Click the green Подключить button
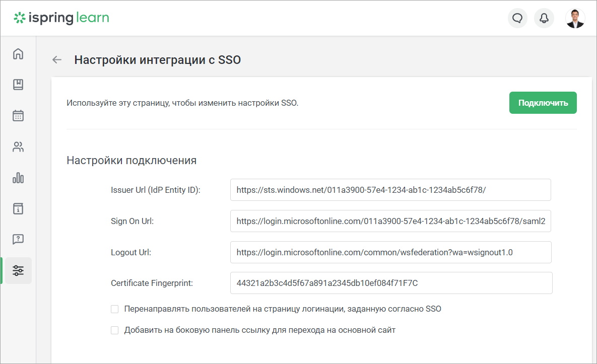 (x=543, y=103)
